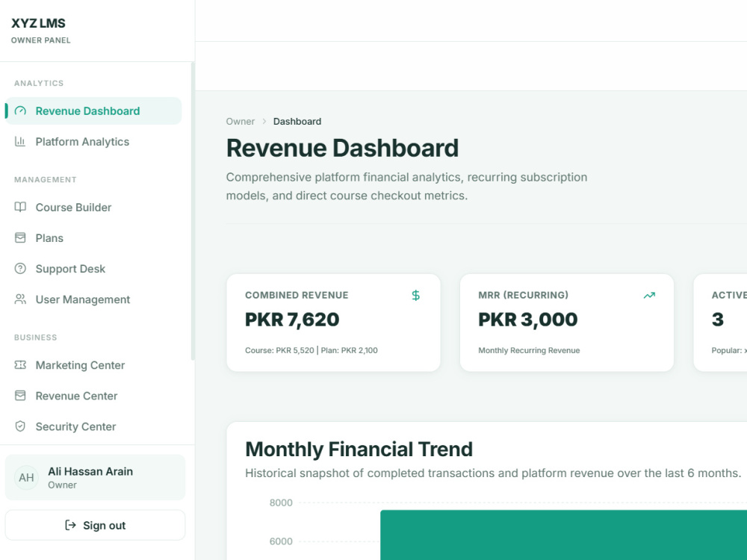Click the sign out arrow icon
747x560 pixels.
pyautogui.click(x=70, y=525)
